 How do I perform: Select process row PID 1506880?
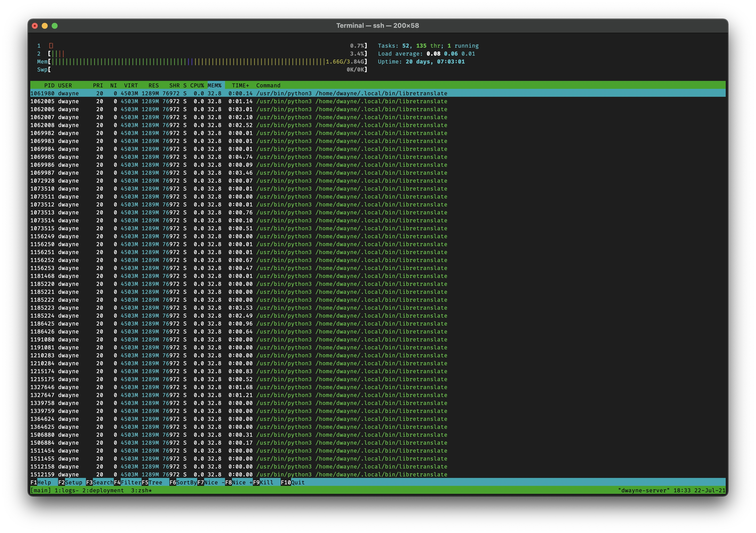378,435
